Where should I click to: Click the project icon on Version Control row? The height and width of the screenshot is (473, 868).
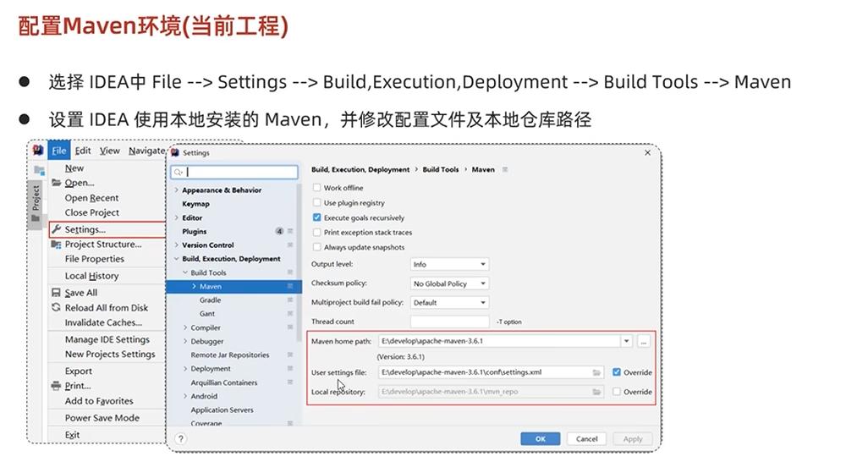pos(290,245)
